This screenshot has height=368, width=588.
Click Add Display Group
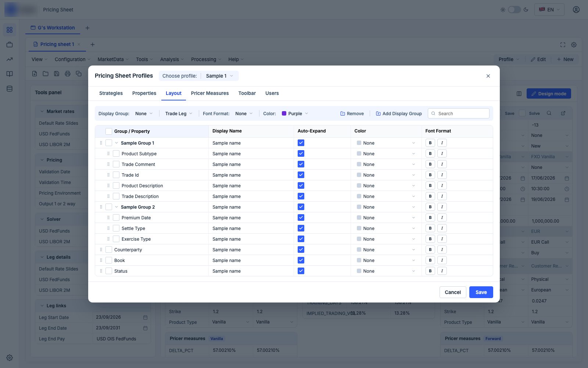(x=399, y=113)
